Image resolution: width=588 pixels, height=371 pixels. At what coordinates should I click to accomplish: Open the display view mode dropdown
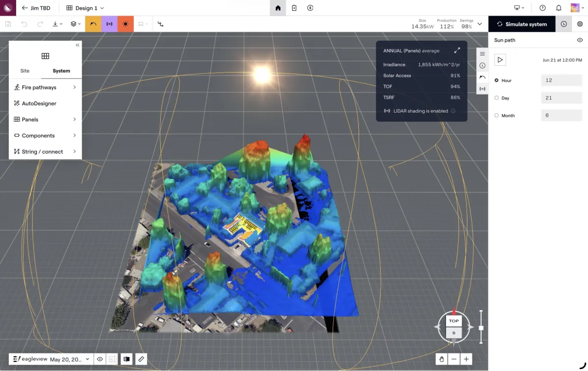pyautogui.click(x=143, y=24)
